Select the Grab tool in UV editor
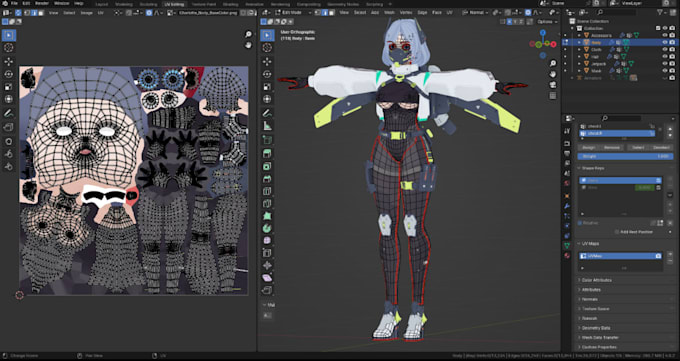The image size is (680, 361). [x=9, y=141]
